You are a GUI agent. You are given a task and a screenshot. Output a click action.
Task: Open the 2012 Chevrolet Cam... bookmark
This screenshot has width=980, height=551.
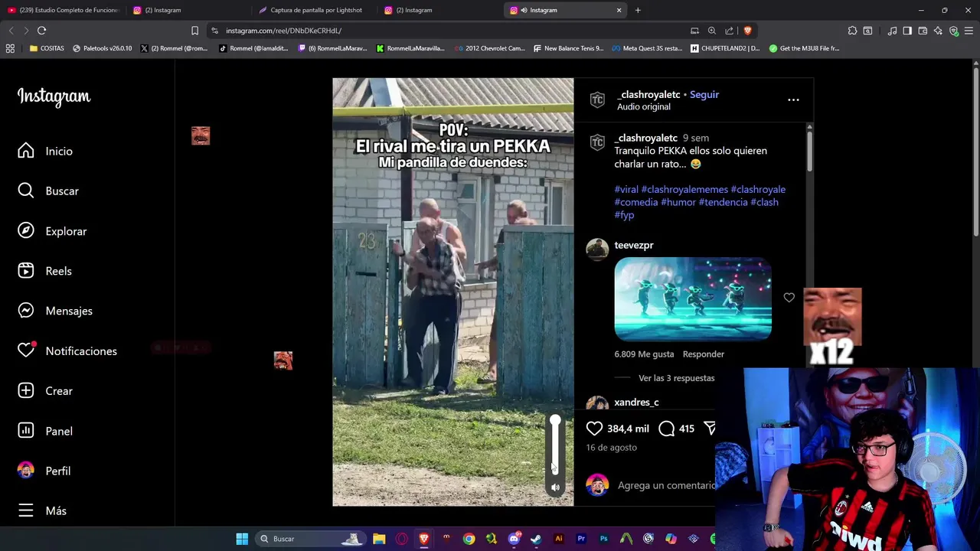pyautogui.click(x=489, y=48)
